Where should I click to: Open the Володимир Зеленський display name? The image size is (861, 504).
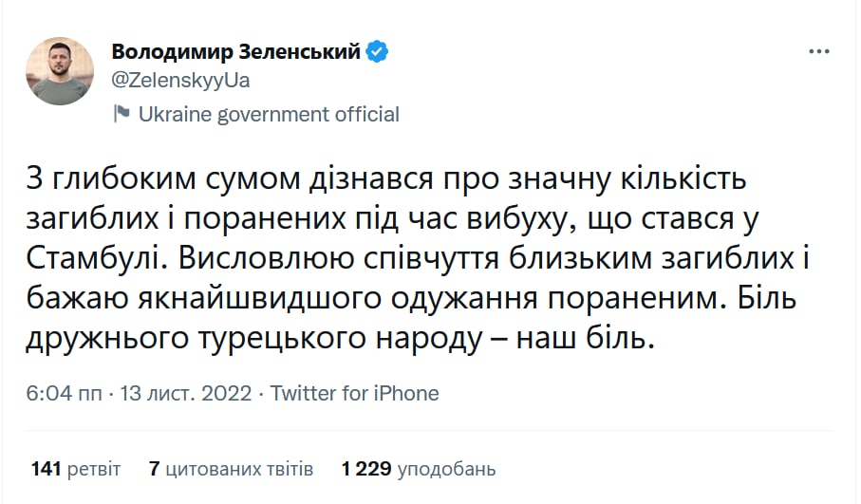pyautogui.click(x=236, y=52)
